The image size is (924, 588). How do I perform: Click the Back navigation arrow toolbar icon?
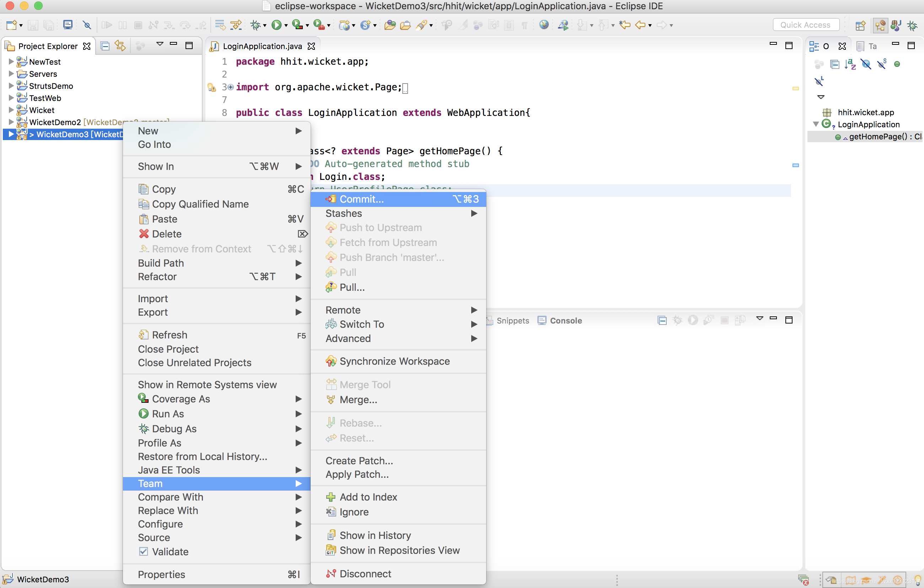(x=640, y=25)
